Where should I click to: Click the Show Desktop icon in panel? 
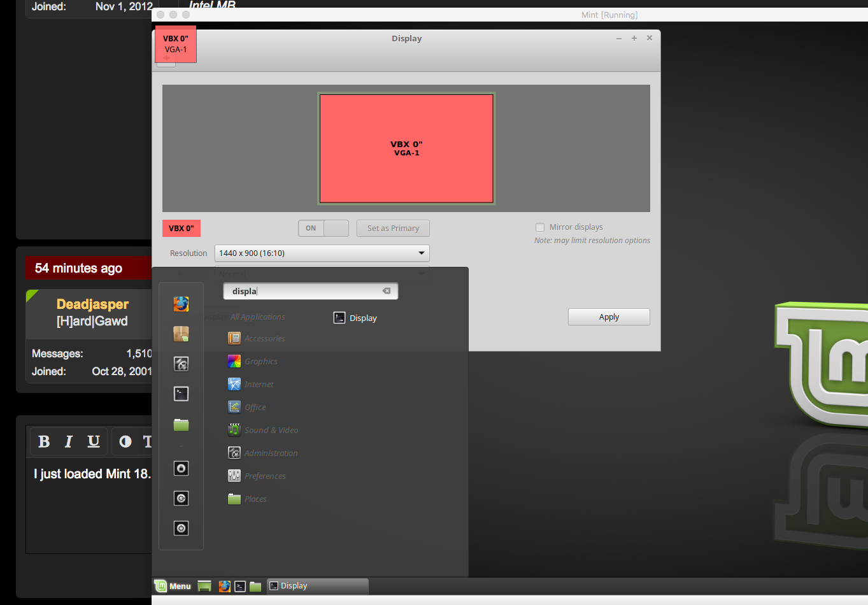click(x=204, y=587)
